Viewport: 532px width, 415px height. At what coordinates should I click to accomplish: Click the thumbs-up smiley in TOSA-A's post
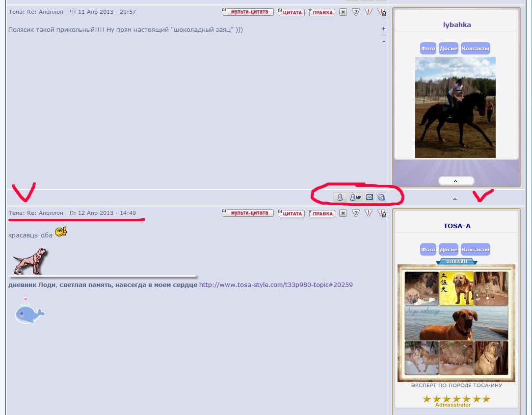point(61,232)
